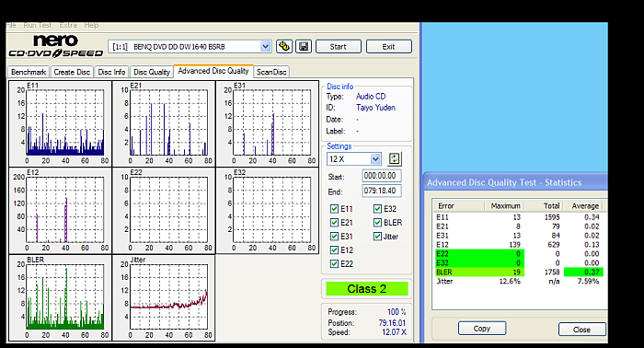Expand the BENQ drive selection dropdown
Viewport: 644px width, 348px height.
point(265,46)
